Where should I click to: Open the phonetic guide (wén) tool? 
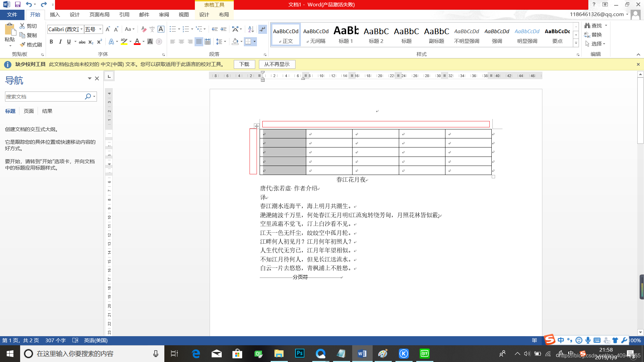tap(152, 29)
